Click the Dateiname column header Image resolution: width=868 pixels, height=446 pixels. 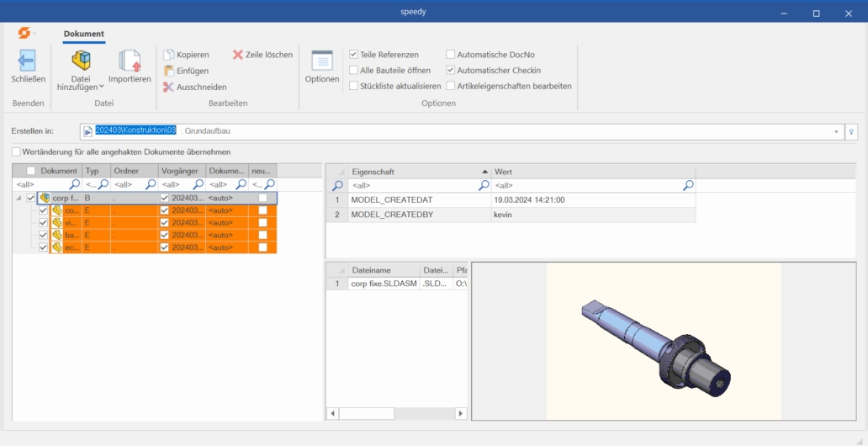pos(384,270)
